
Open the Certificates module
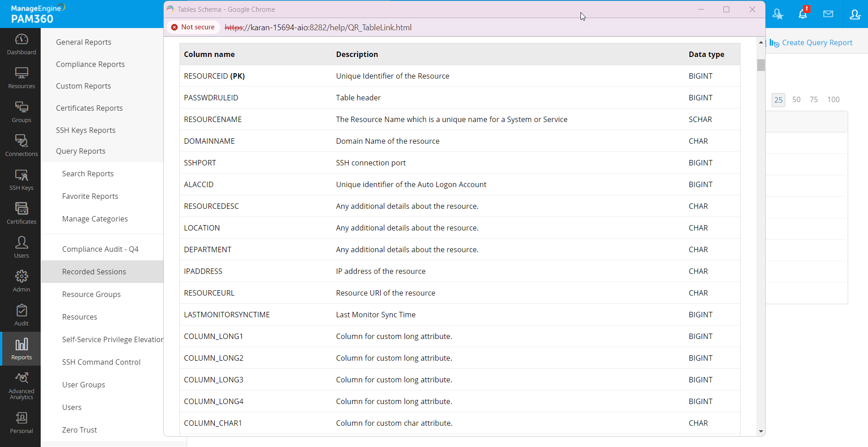coord(21,212)
